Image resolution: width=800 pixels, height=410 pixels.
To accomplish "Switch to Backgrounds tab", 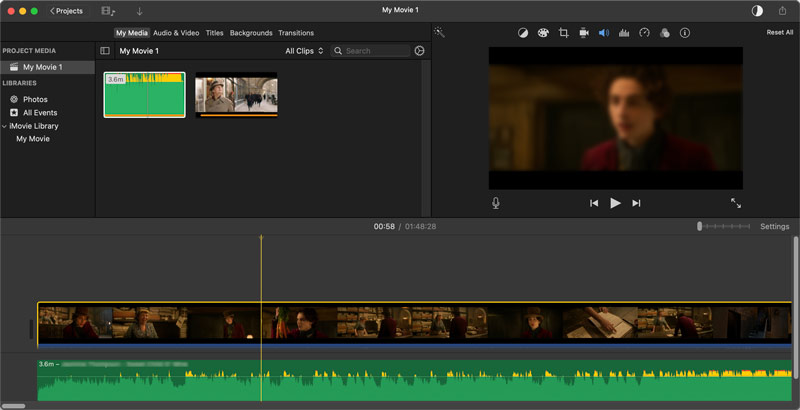I will [251, 33].
